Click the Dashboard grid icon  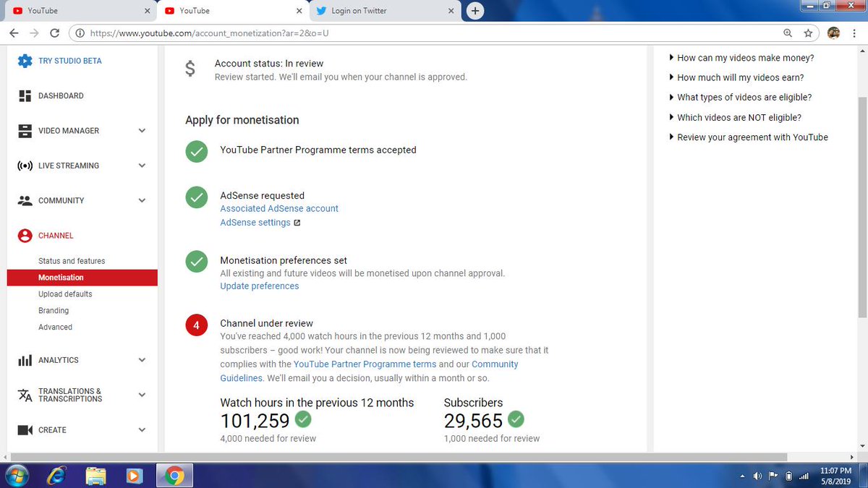click(x=25, y=95)
